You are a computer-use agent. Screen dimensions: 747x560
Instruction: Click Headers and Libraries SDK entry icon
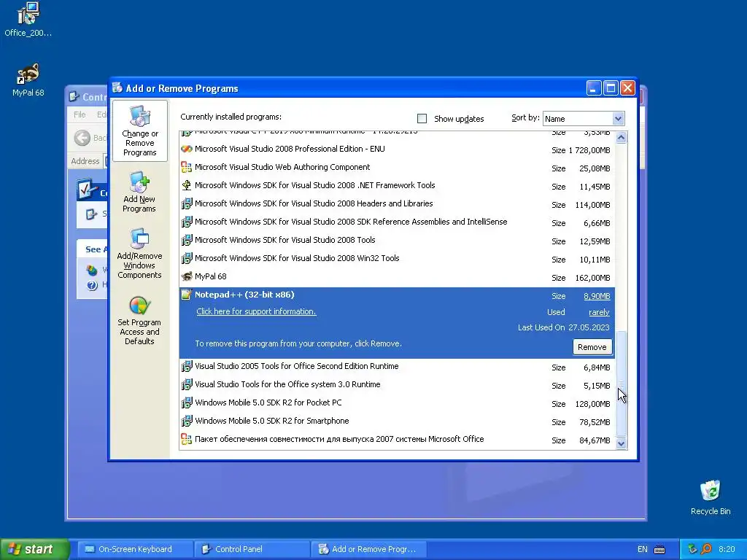[186, 204]
